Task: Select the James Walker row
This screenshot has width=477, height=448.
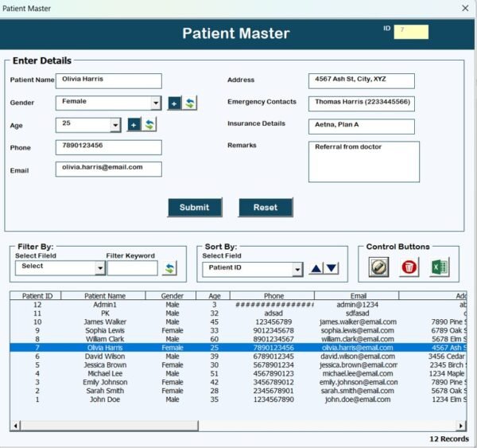Action: pyautogui.click(x=238, y=322)
